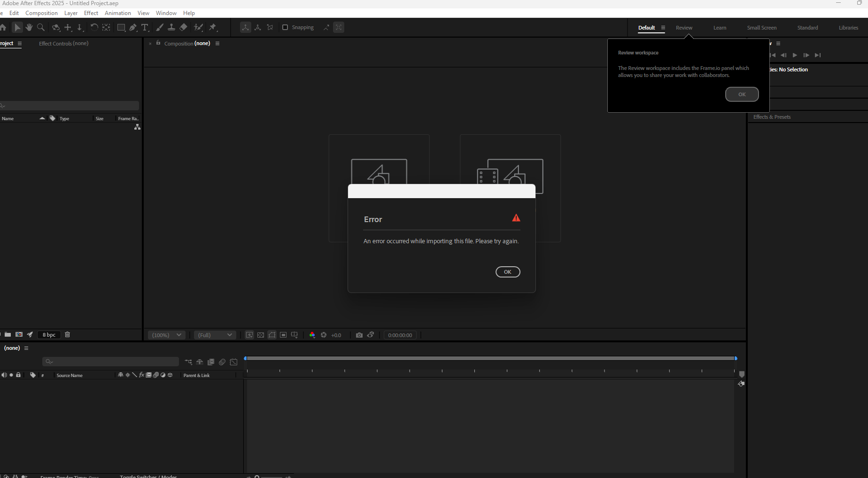The height and width of the screenshot is (478, 868).
Task: Switch to the Review workspace tab
Action: [684, 27]
